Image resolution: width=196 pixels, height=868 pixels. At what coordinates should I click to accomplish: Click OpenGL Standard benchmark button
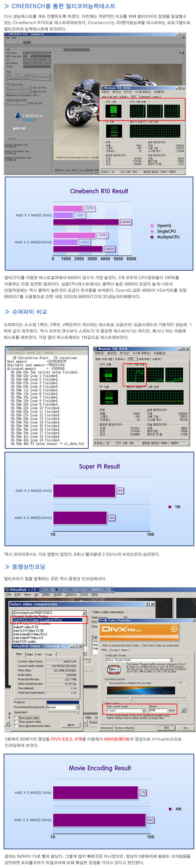click(x=17, y=103)
